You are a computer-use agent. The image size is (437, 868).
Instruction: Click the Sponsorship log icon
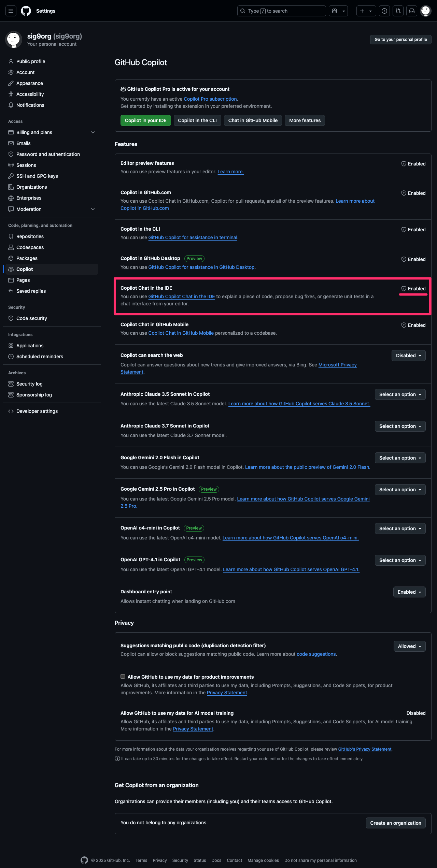11,395
